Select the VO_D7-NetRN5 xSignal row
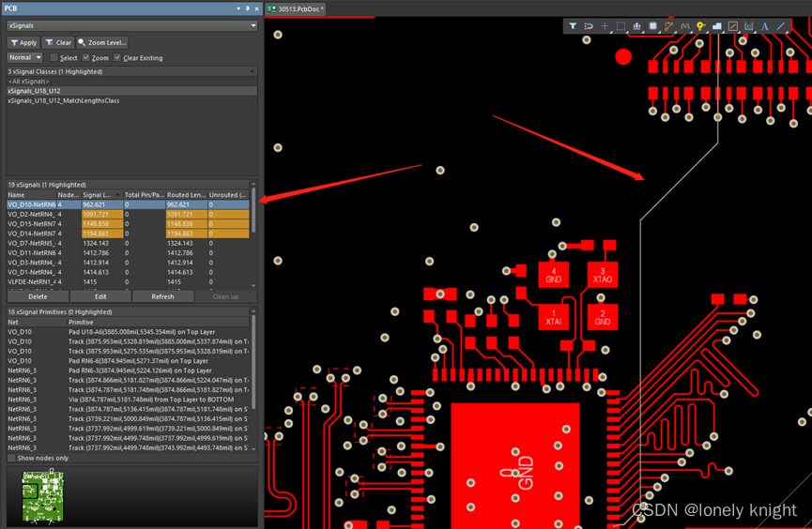 (128, 243)
